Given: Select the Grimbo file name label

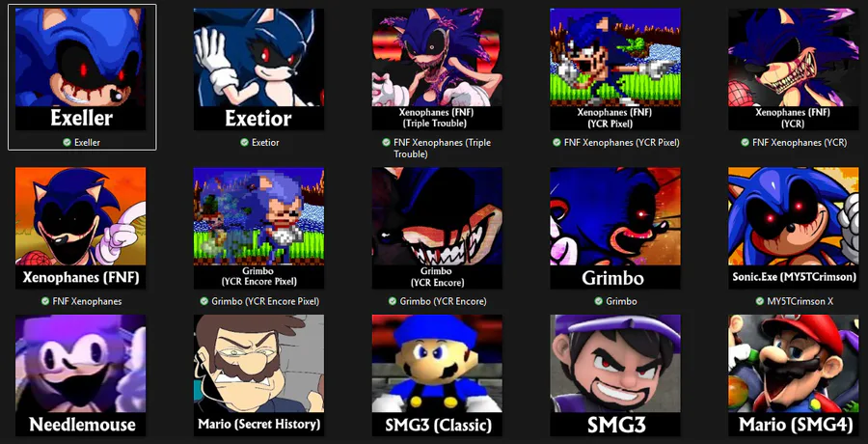Looking at the screenshot, I should [x=621, y=301].
